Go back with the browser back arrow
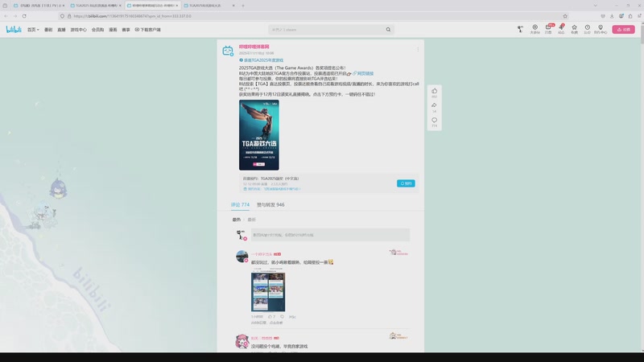Viewport: 644px width, 362px height. coord(6,16)
